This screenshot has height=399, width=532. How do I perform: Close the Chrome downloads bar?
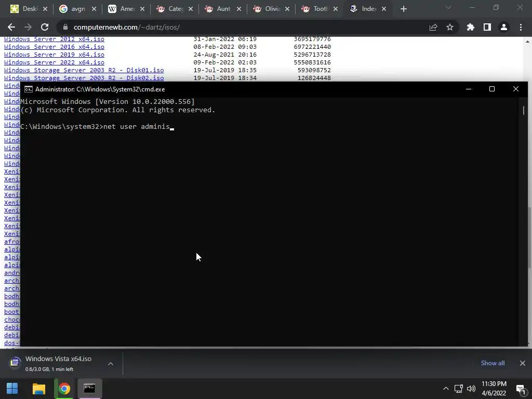point(523,363)
